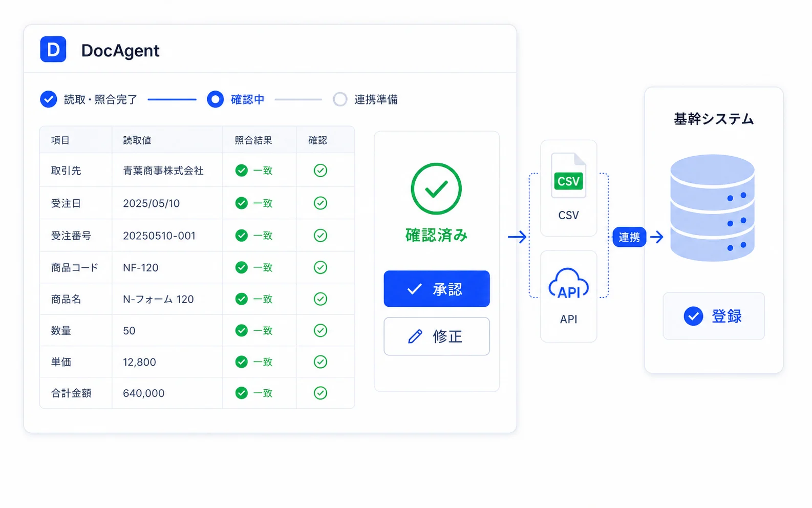Screen dimensions: 812x508
Task: Click the CSV file icon
Action: [x=568, y=175]
